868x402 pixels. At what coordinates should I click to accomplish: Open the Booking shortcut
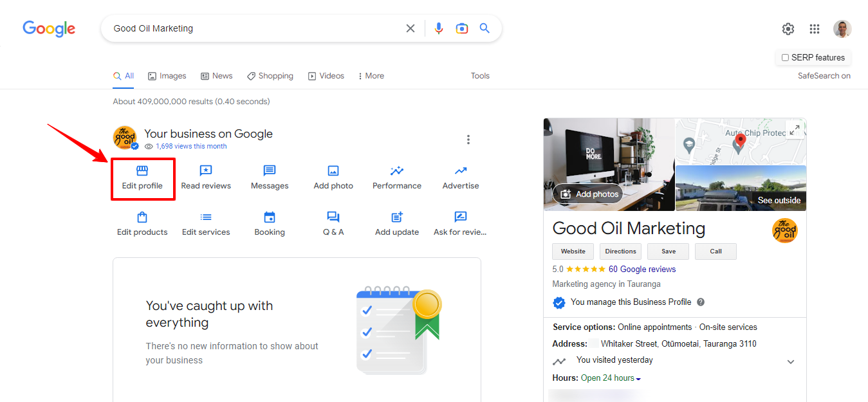pos(270,224)
